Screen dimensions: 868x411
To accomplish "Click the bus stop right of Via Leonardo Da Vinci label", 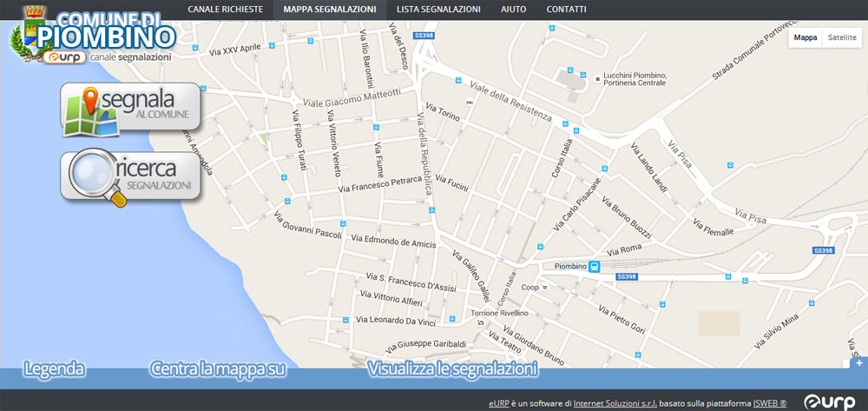I will point(452,319).
